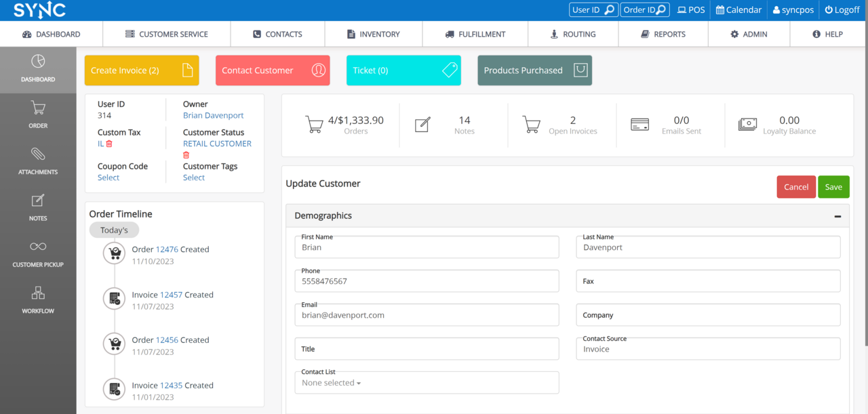Switch to the Fulfillment tab

tap(475, 34)
